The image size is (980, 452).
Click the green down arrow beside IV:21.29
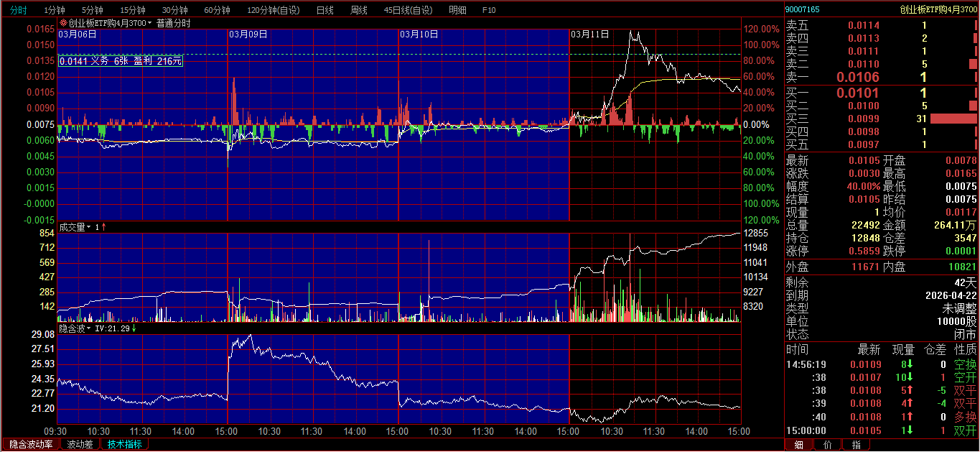pyautogui.click(x=134, y=328)
